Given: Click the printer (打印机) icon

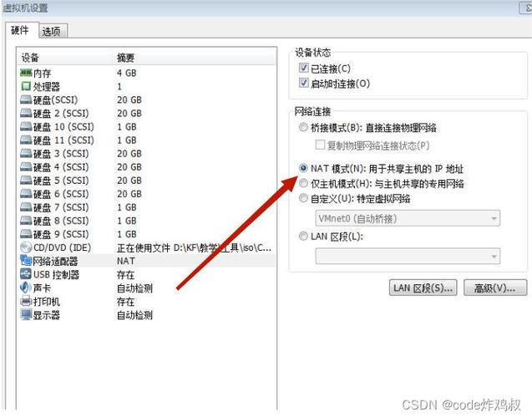Looking at the screenshot, I should (26, 301).
